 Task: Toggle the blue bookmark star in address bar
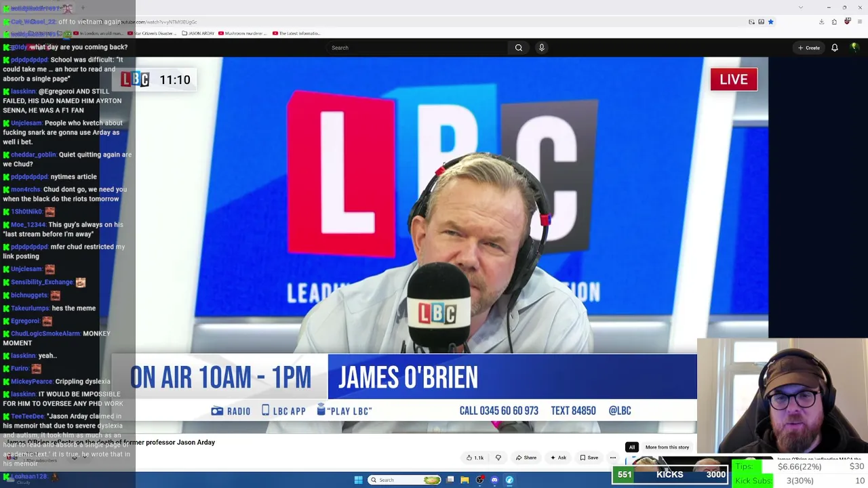(x=770, y=22)
